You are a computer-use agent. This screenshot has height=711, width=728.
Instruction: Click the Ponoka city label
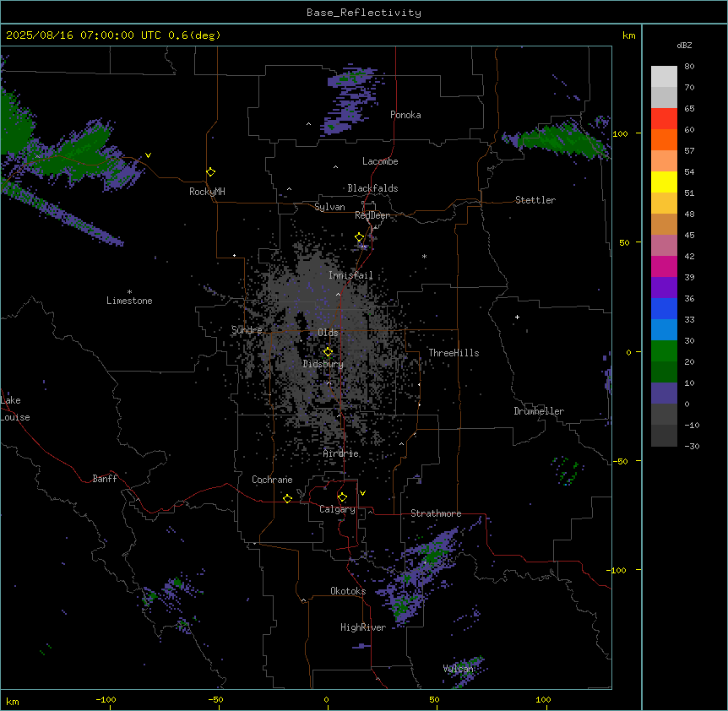tap(405, 115)
